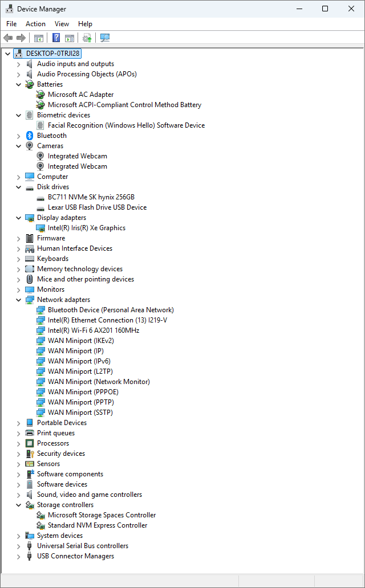Click the Keyboards category icon

point(30,259)
